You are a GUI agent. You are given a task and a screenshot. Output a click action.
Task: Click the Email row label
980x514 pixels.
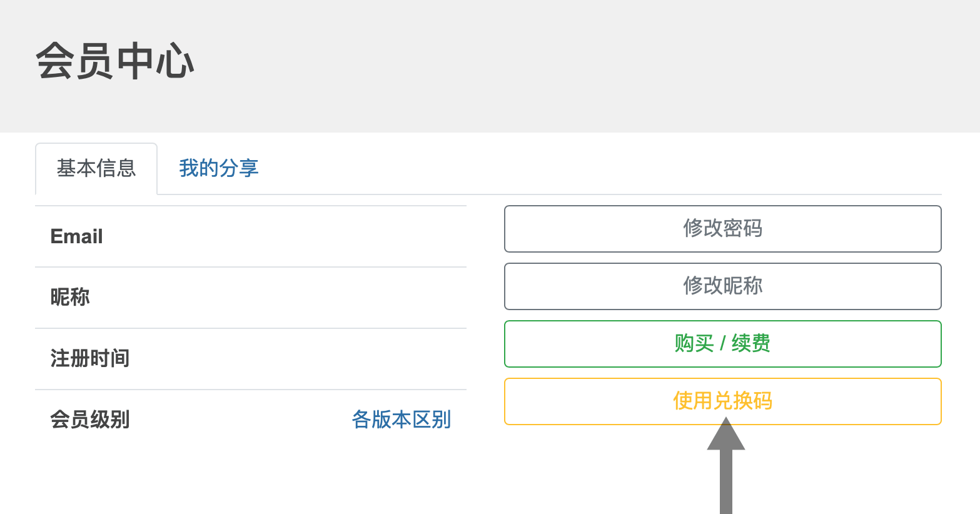point(76,236)
